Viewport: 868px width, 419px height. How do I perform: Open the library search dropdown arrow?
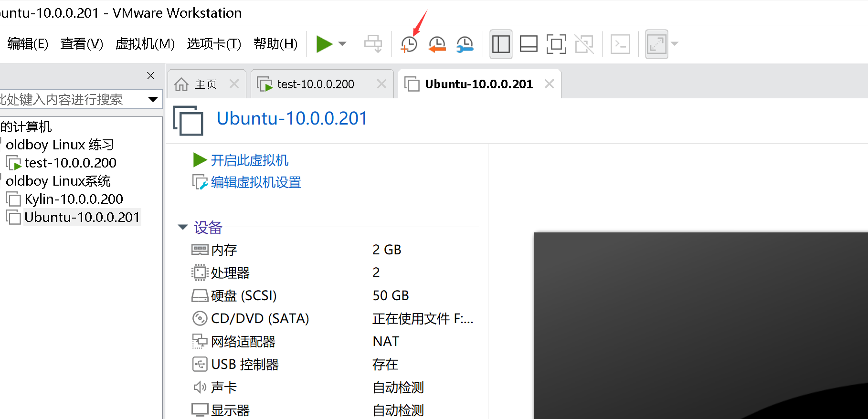(153, 99)
